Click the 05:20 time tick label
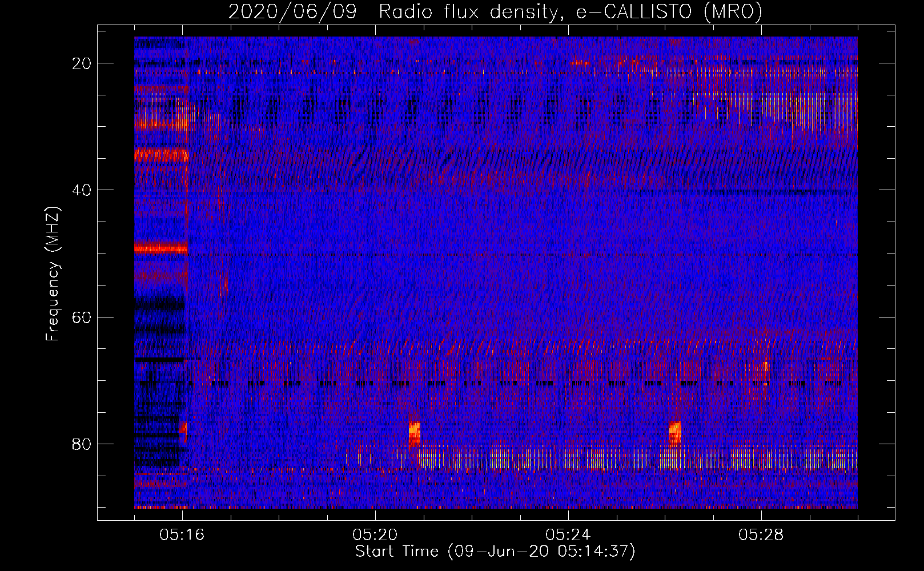 point(375,534)
